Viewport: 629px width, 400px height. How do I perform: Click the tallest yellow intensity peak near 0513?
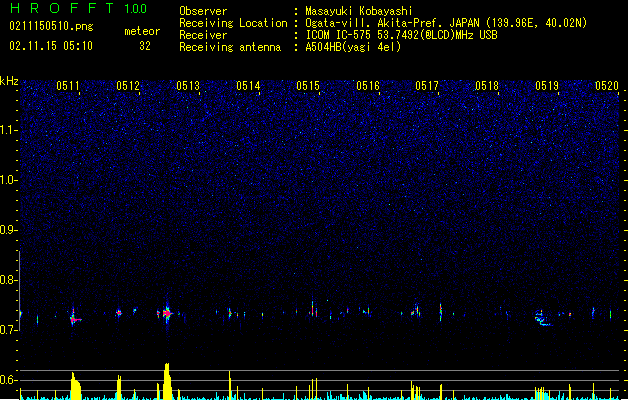tap(167, 381)
